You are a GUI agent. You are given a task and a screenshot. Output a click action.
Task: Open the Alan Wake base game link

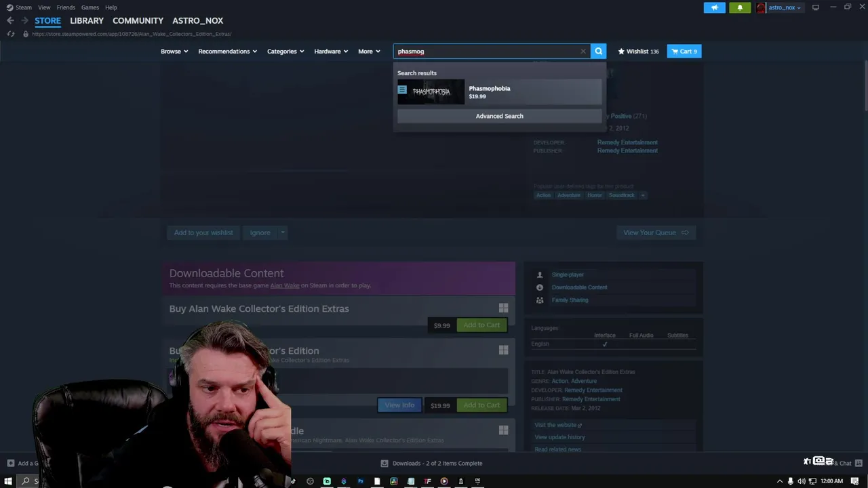pyautogui.click(x=285, y=285)
